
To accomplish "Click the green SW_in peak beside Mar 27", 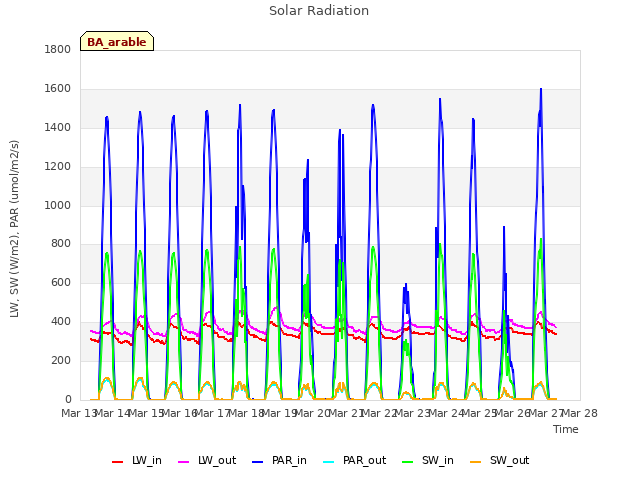I will click(x=541, y=239).
